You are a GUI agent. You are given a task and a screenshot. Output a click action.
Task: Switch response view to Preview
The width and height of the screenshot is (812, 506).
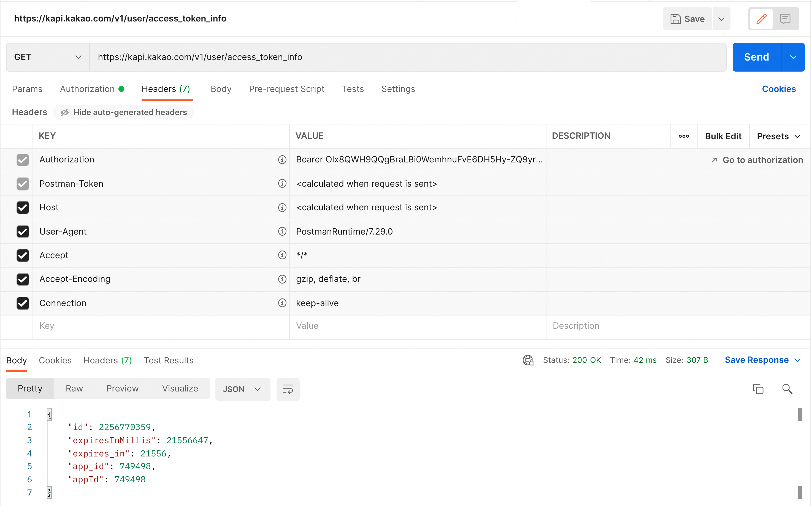(122, 388)
